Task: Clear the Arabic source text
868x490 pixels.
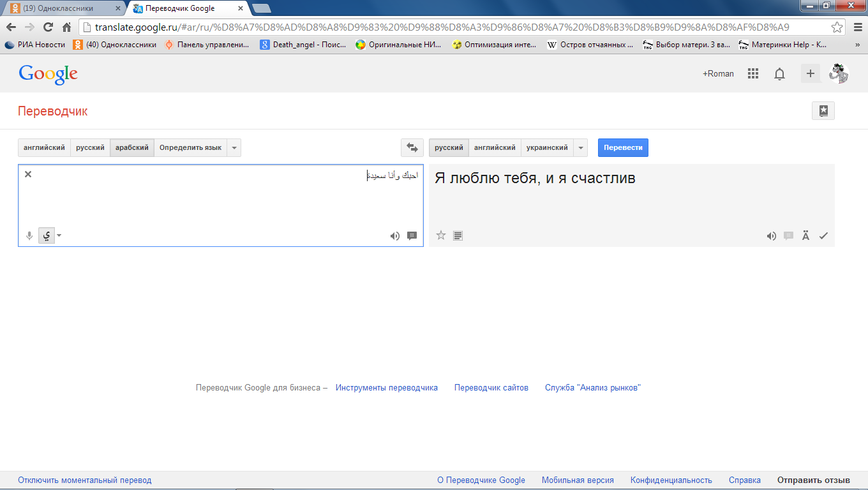Action: (28, 174)
